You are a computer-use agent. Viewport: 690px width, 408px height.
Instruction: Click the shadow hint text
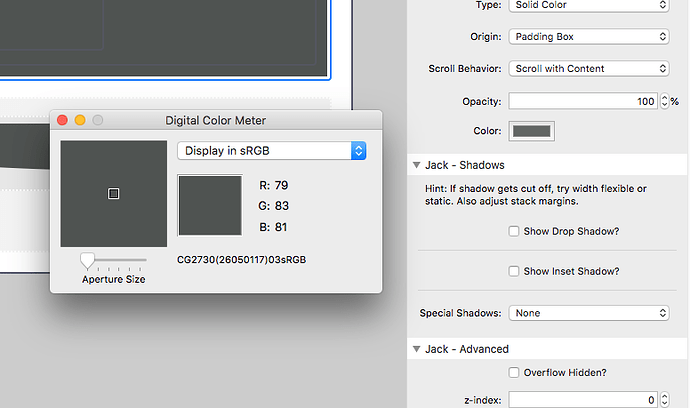536,195
